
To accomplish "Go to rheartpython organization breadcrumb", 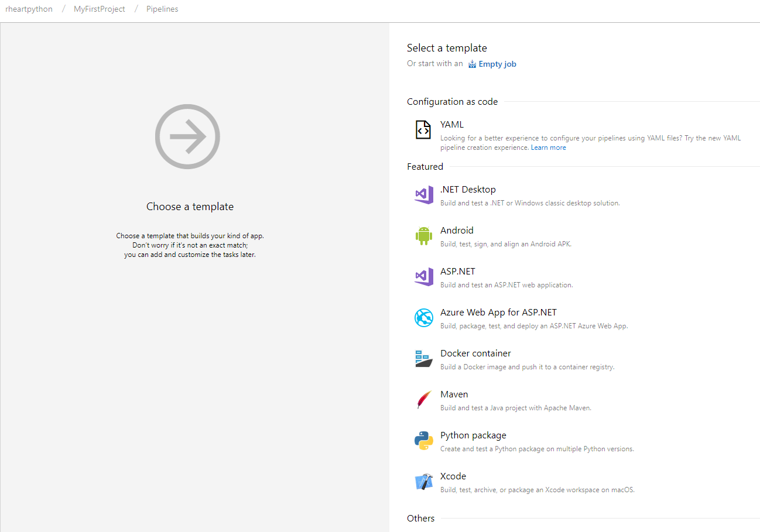I will pos(29,9).
